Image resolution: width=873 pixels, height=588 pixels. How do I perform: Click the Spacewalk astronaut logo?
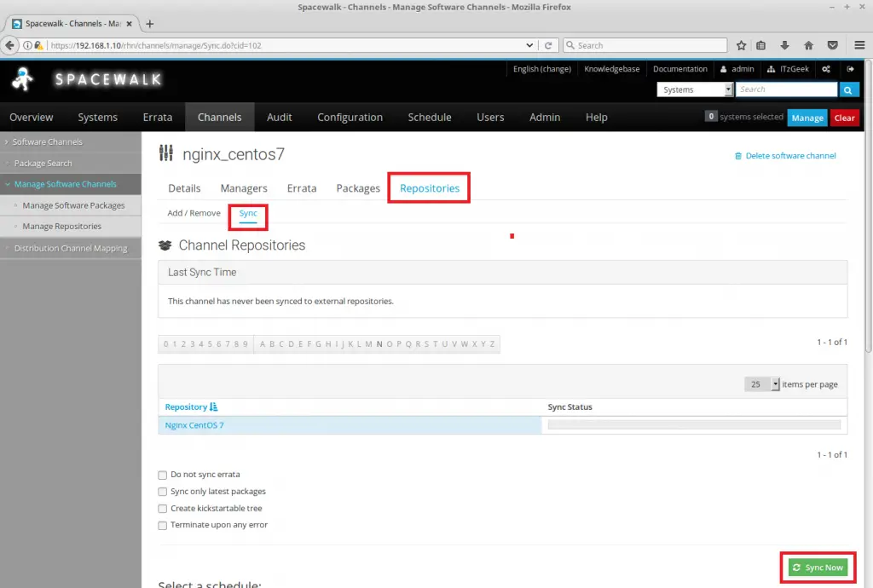tap(23, 79)
